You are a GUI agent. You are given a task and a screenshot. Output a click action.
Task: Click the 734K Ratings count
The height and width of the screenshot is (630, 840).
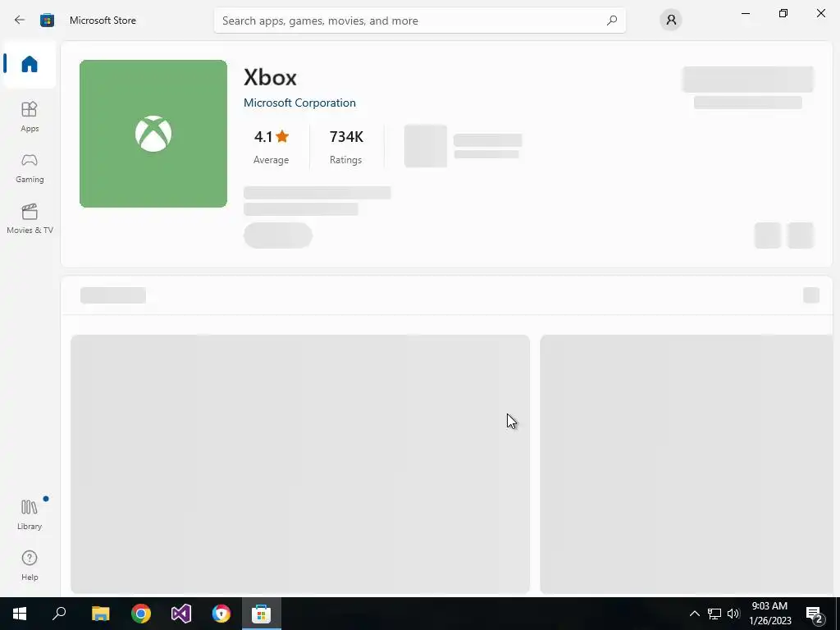click(346, 147)
